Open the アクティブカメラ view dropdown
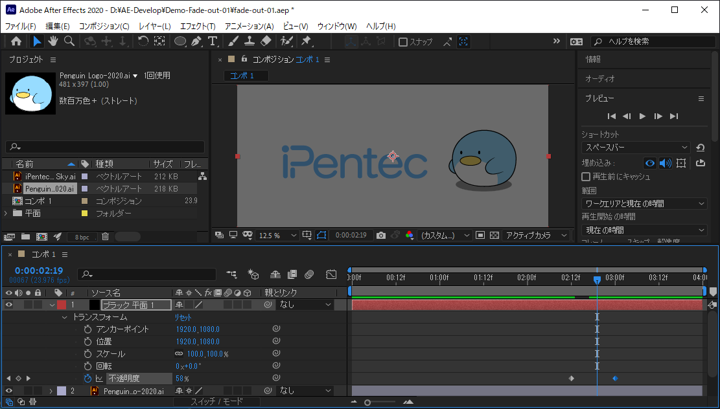The width and height of the screenshot is (720, 409). (x=536, y=235)
